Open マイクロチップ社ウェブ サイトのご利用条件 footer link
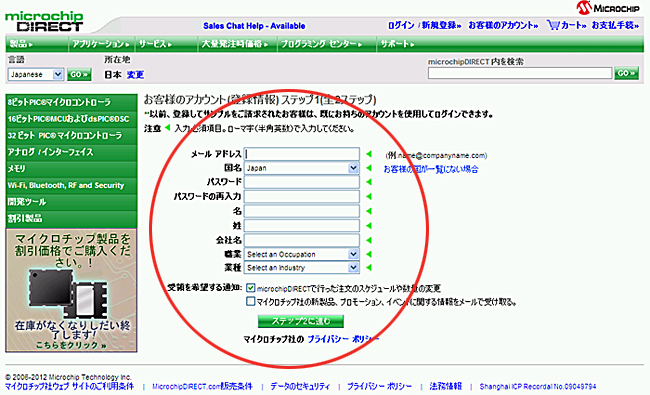This screenshot has width=650, height=395. pos(69,386)
